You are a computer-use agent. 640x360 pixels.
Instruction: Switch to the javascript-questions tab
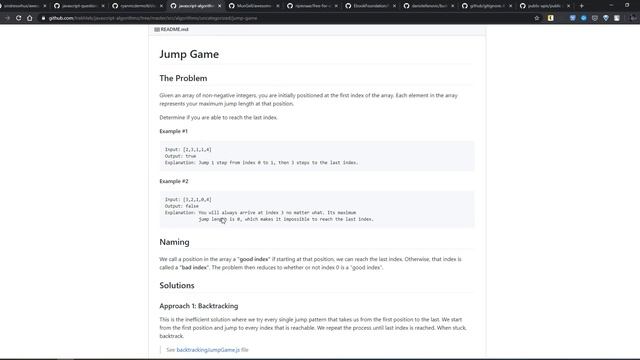pyautogui.click(x=79, y=6)
